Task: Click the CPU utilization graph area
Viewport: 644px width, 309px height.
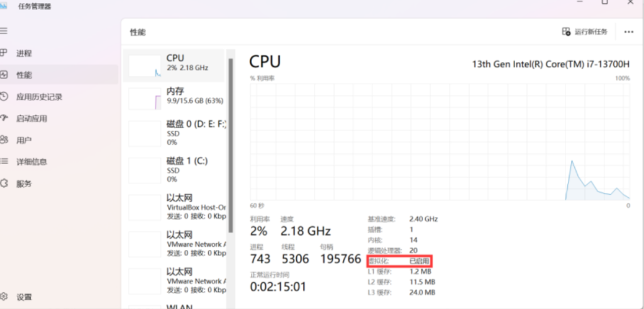Action: click(440, 141)
